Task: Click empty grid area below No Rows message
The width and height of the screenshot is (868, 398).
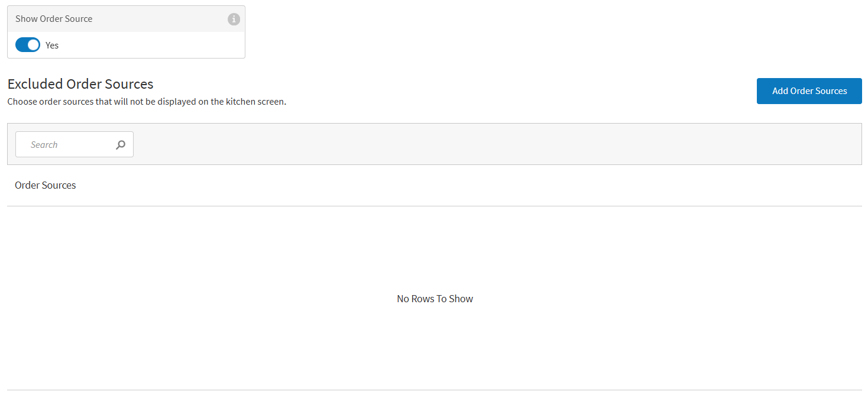Action: pos(435,349)
